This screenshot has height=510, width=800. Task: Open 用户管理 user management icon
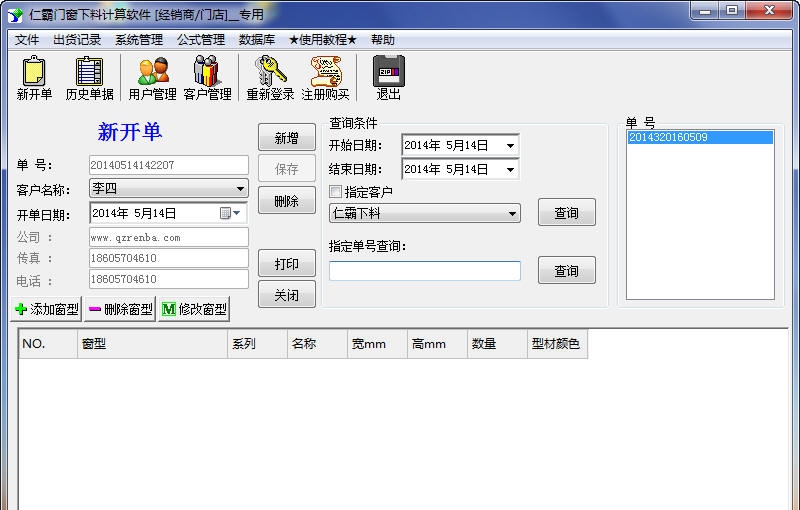tap(153, 78)
